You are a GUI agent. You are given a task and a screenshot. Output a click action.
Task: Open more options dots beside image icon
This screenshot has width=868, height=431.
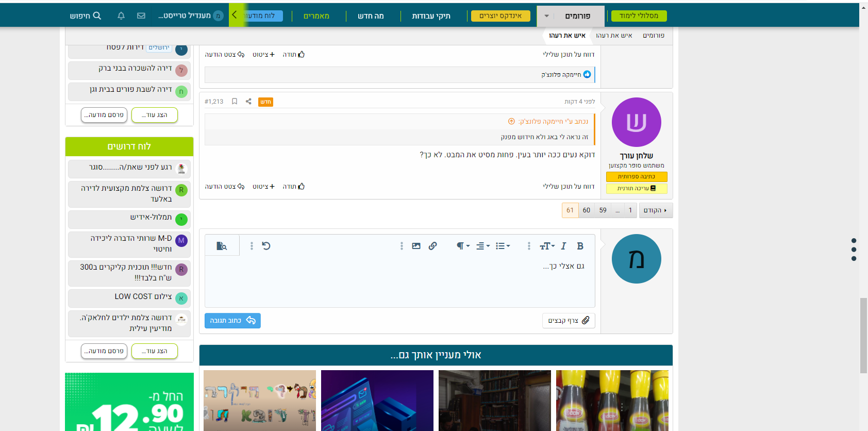[402, 246]
